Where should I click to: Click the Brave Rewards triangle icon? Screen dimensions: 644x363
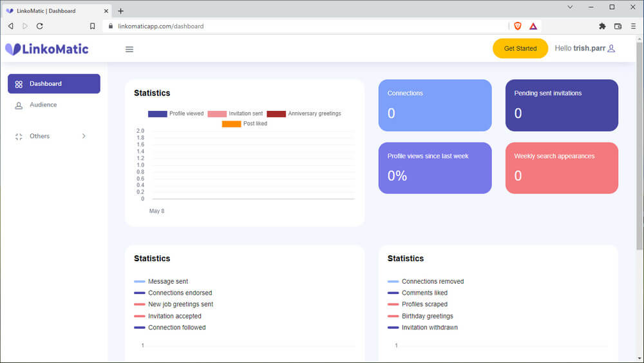click(533, 26)
